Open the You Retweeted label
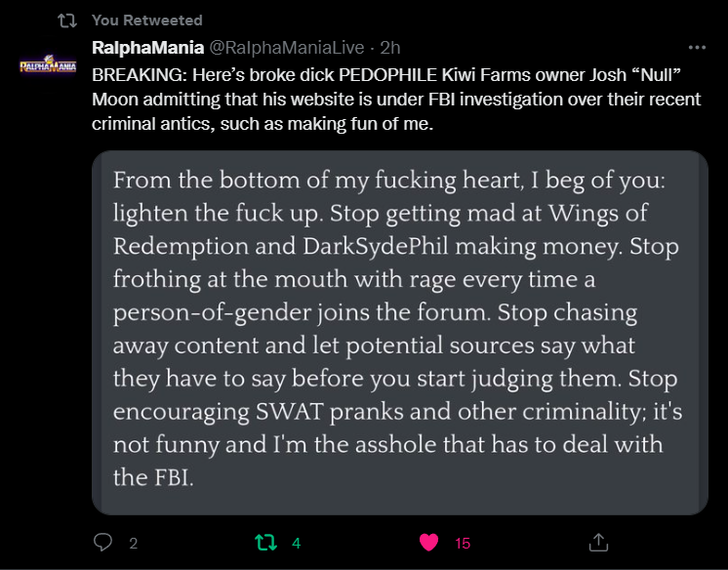The image size is (728, 570). (x=146, y=20)
